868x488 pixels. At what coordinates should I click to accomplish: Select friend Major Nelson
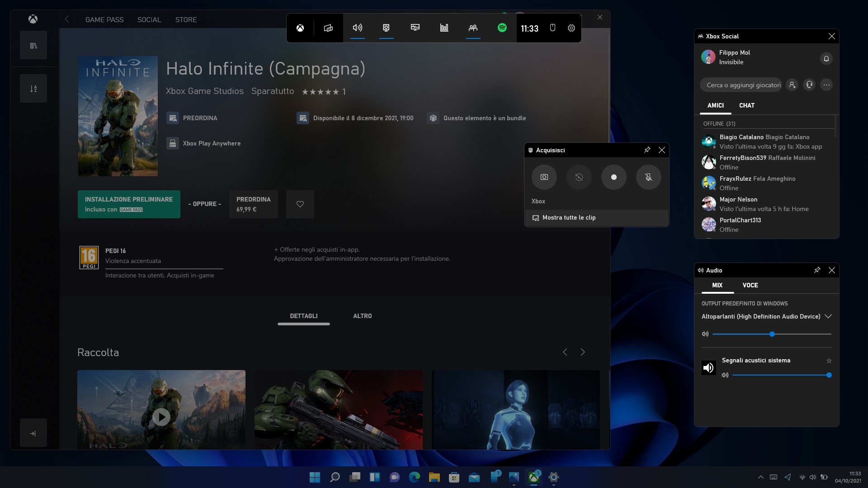coord(766,204)
